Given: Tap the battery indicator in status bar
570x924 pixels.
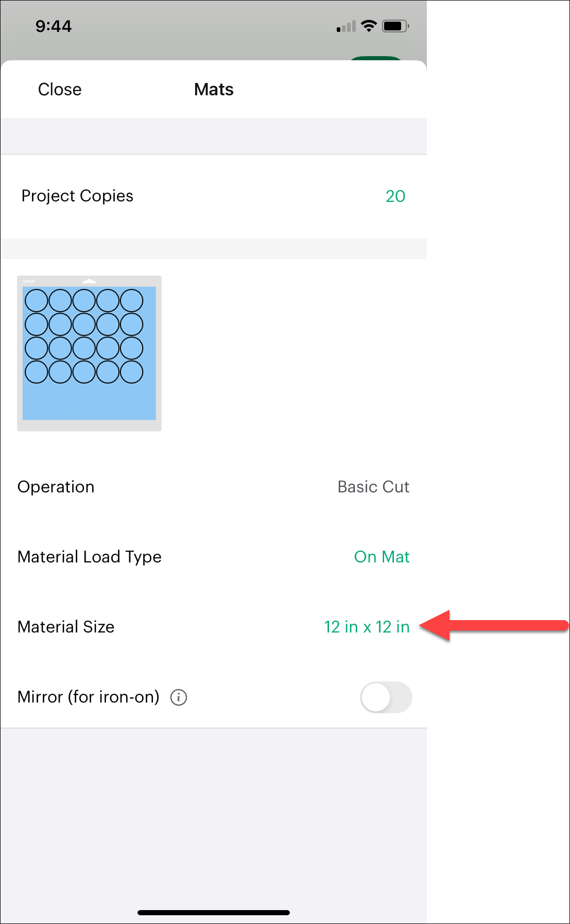Looking at the screenshot, I should [x=395, y=25].
